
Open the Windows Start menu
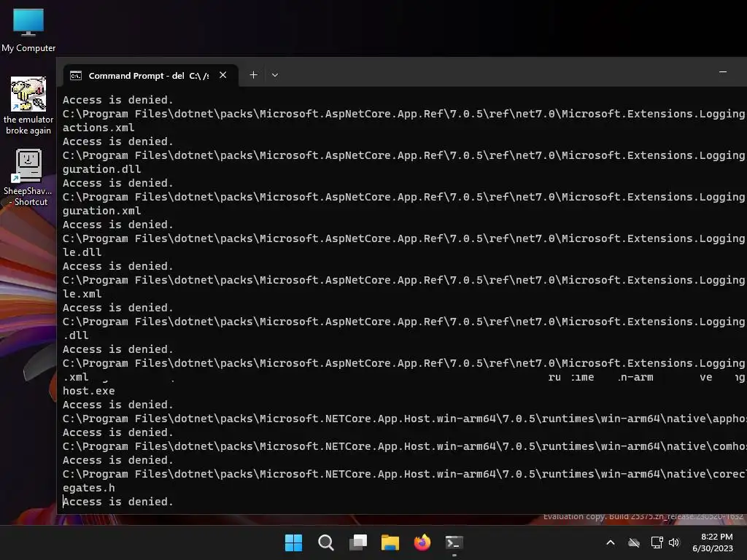tap(293, 542)
